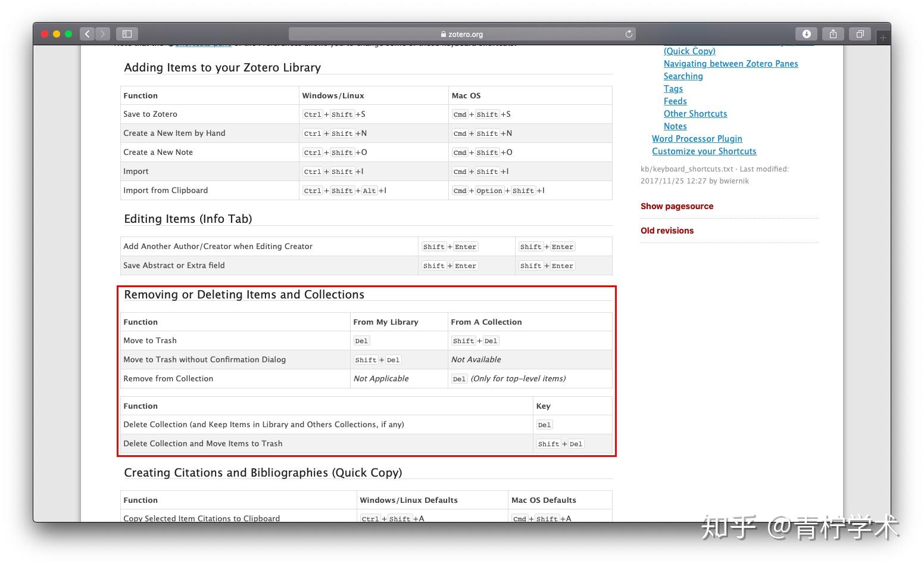The height and width of the screenshot is (566, 924).
Task: Close the Safari window with the red button
Action: pyautogui.click(x=45, y=34)
